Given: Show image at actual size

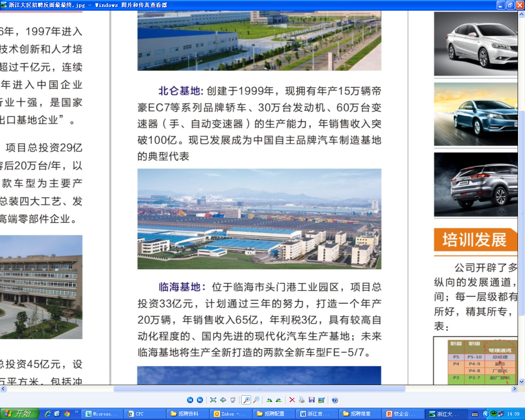Looking at the screenshot, I should (x=223, y=400).
